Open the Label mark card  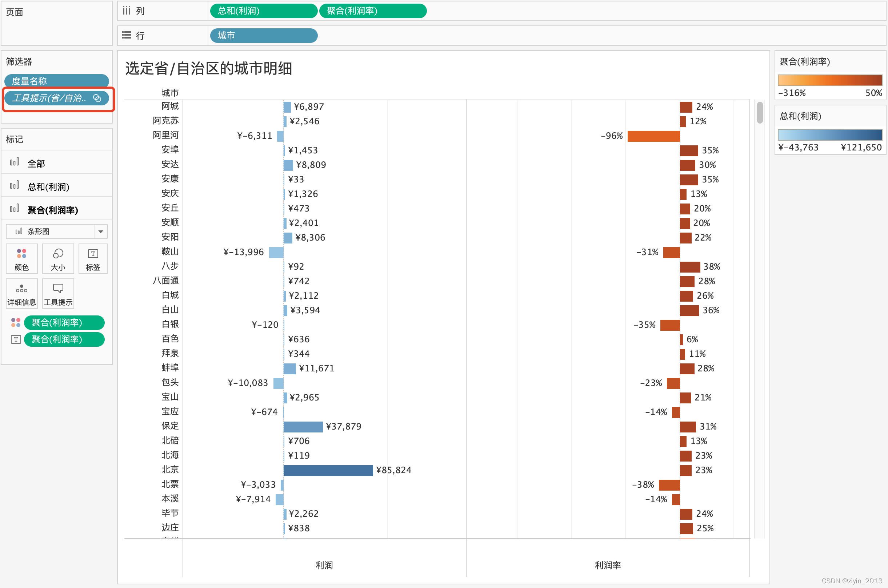point(93,258)
